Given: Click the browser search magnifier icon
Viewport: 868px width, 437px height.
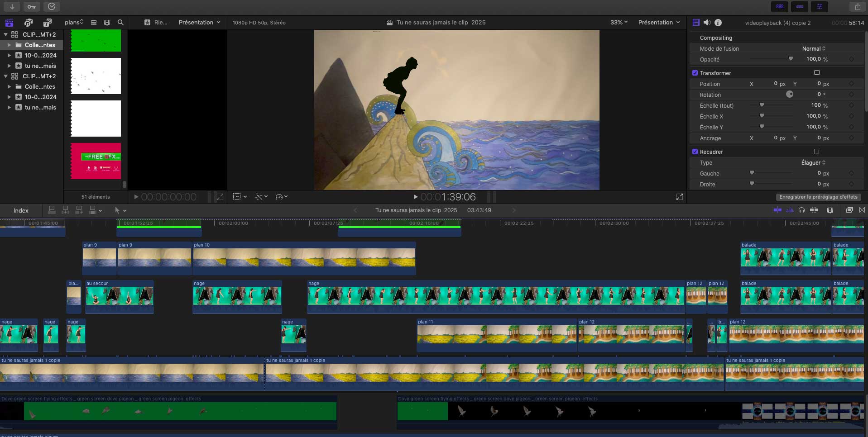Looking at the screenshot, I should (x=120, y=23).
